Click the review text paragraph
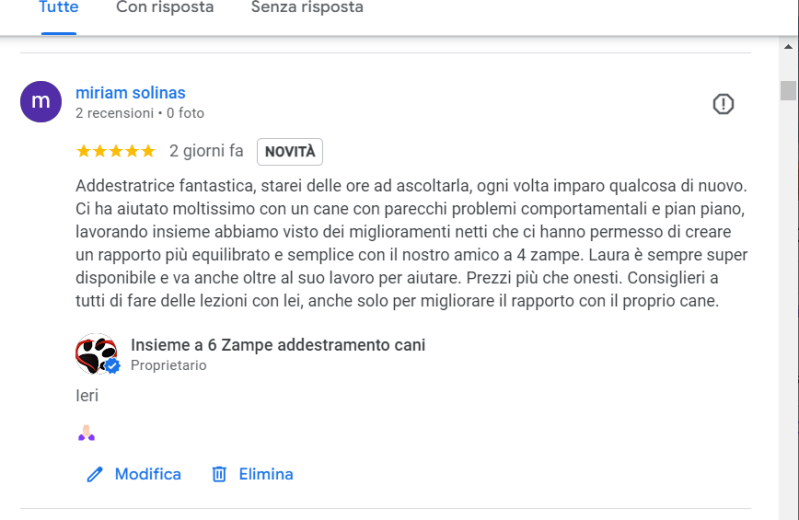 pyautogui.click(x=411, y=243)
